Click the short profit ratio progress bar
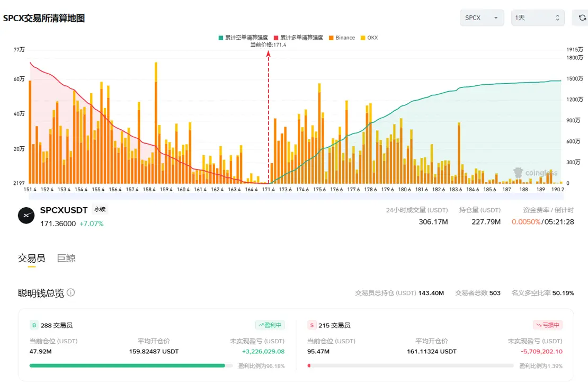This screenshot has width=588, height=383. (x=410, y=366)
